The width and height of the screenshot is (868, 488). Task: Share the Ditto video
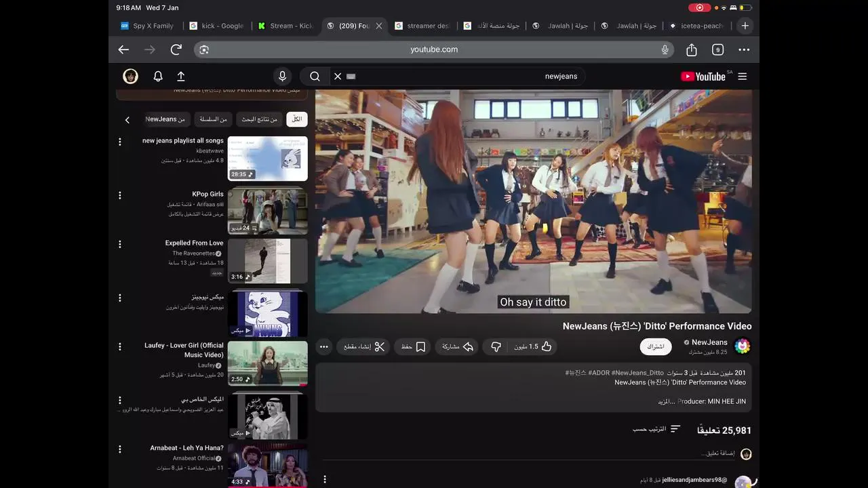pos(458,346)
